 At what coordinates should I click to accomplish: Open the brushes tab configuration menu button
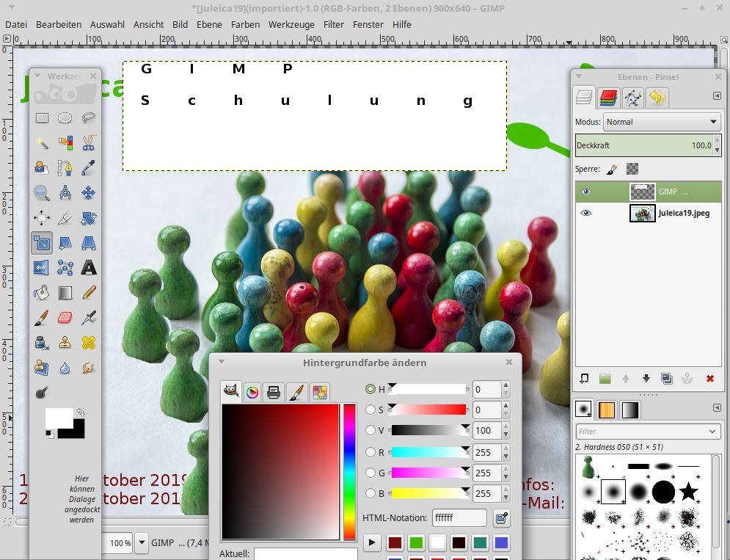point(717,407)
